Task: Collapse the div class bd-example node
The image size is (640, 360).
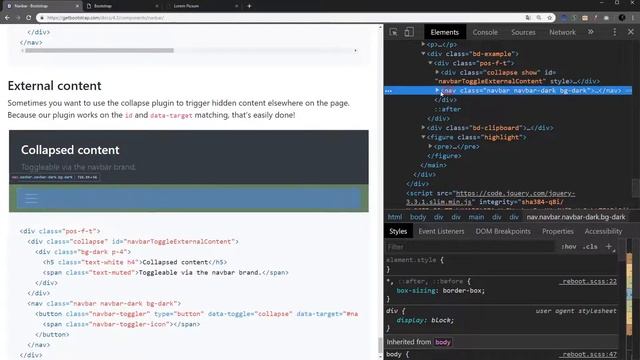Action: (423, 53)
